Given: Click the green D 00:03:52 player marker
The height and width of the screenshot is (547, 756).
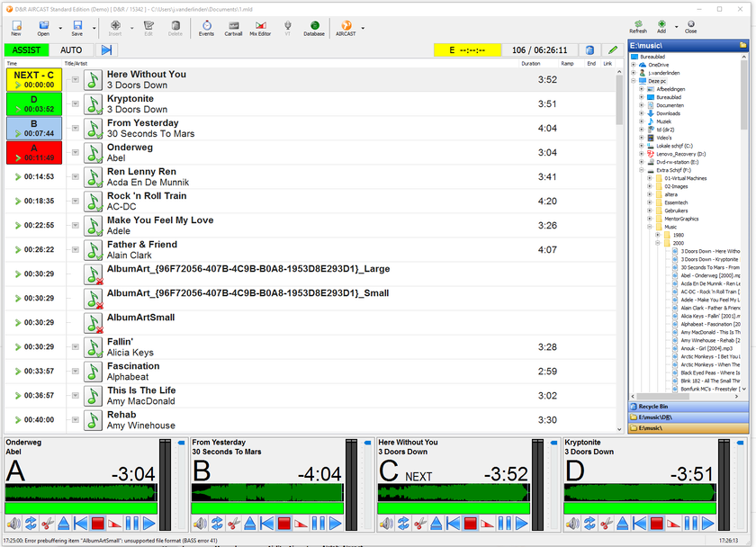Looking at the screenshot, I should tap(34, 104).
